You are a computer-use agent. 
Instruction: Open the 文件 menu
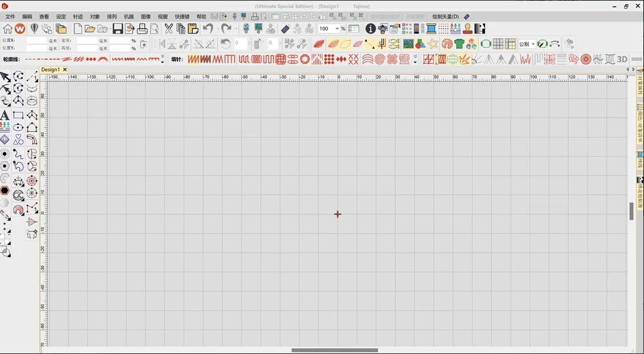pyautogui.click(x=10, y=16)
